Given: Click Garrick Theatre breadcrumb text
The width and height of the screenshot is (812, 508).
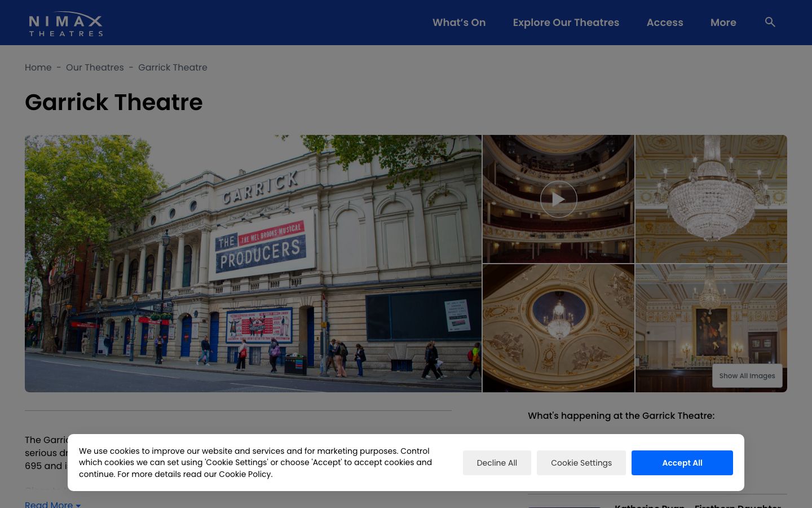Looking at the screenshot, I should (x=173, y=67).
